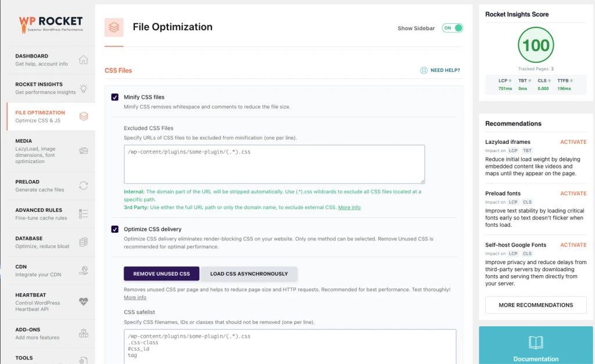Go to the CDN settings section

click(51, 271)
